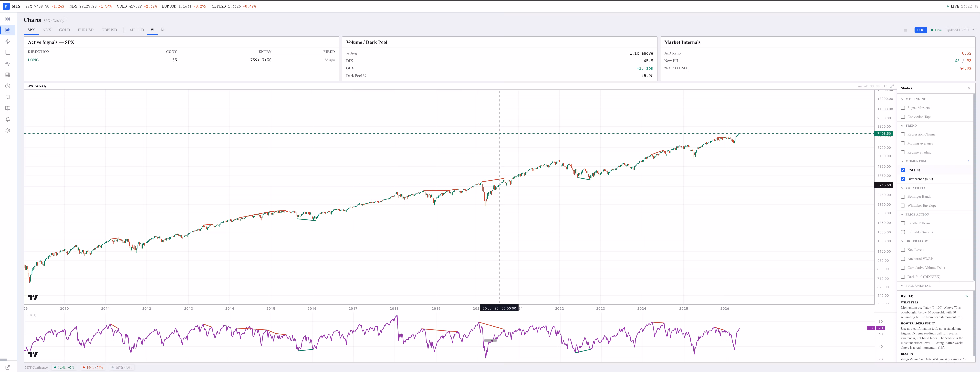980x372 pixels.
Task: Open the bell alerts sidebar icon
Action: click(8, 119)
